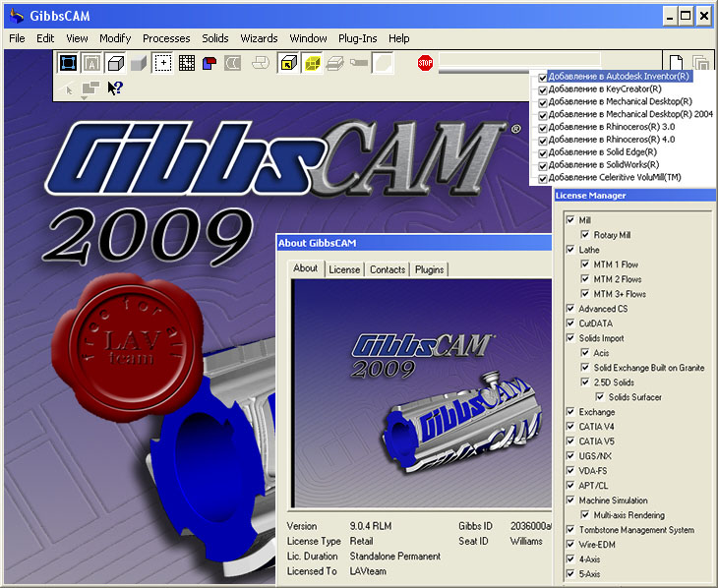Click the red and blue shape icon

click(x=209, y=63)
